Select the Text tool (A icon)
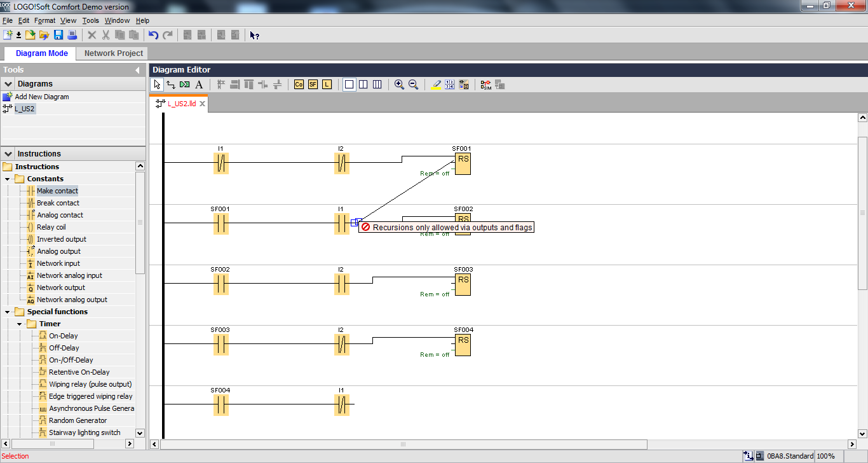 coord(199,84)
